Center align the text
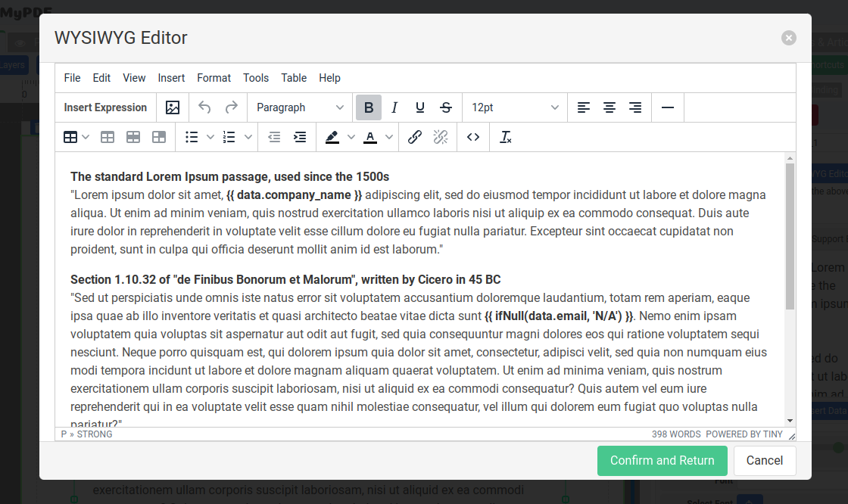This screenshot has height=504, width=848. 609,107
